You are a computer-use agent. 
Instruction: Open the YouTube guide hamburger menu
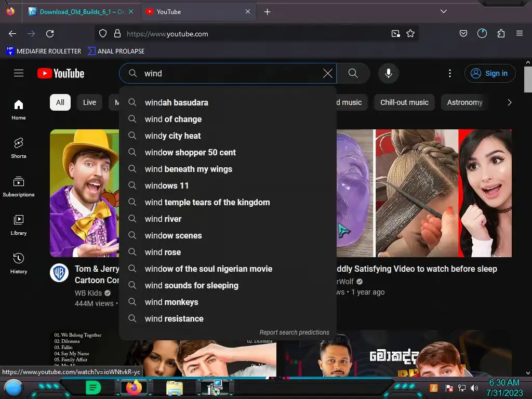(x=19, y=73)
